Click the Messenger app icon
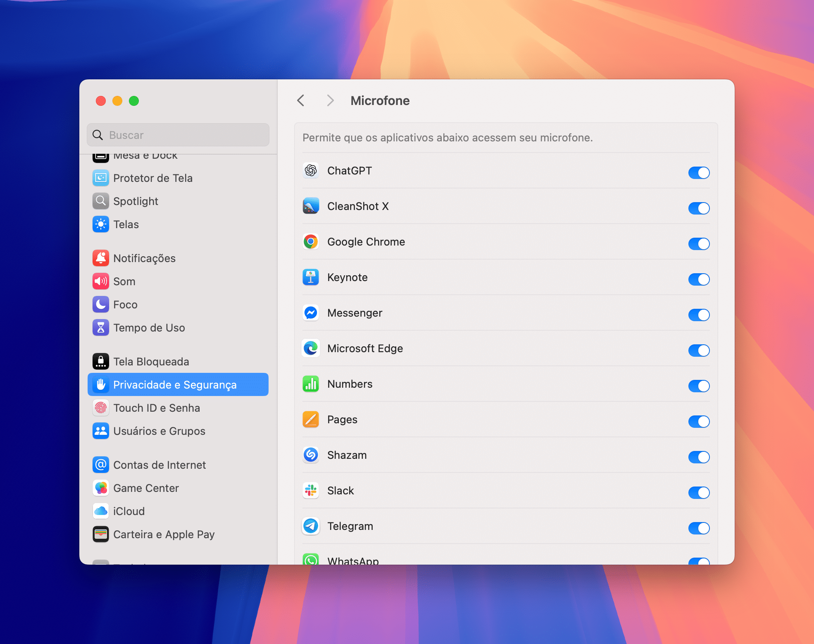Screen dimensions: 814x644 click(311, 313)
